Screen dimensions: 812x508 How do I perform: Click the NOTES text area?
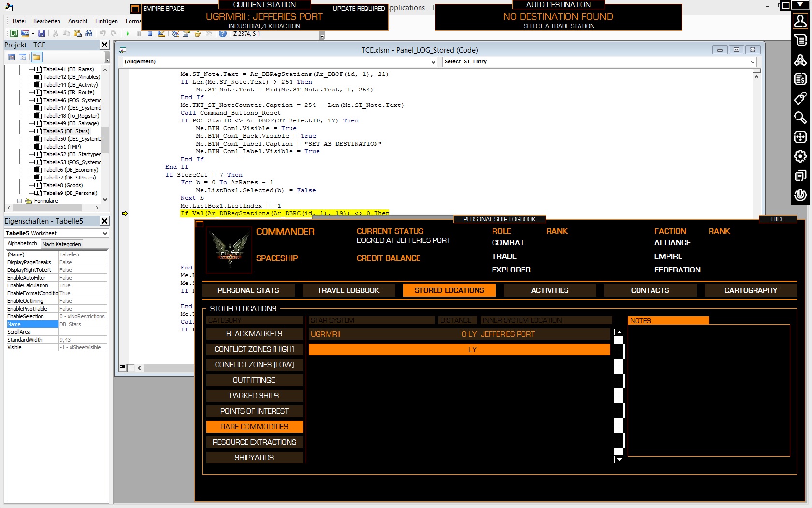coord(709,390)
